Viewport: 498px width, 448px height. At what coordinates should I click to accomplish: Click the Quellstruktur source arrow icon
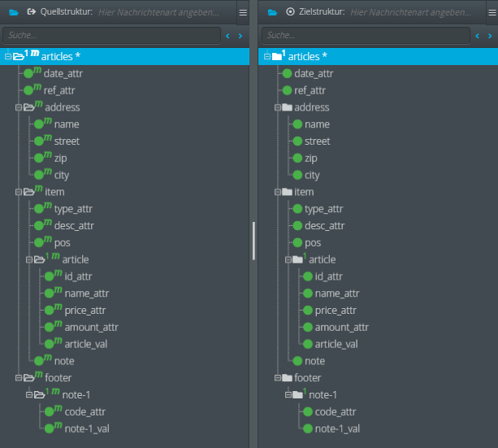click(x=32, y=12)
